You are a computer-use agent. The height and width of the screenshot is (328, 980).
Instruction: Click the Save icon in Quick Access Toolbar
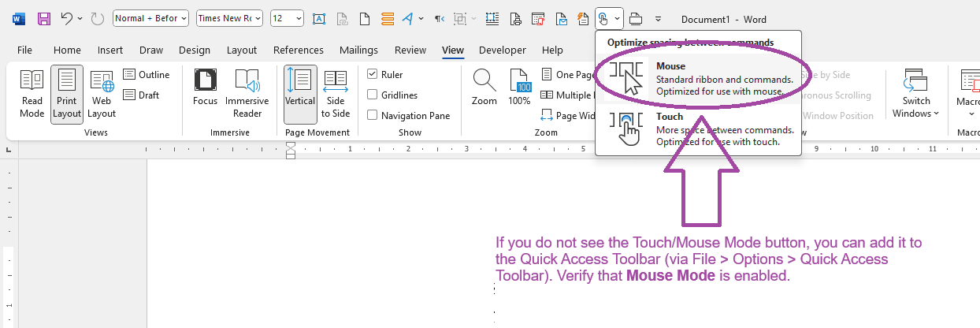(44, 18)
